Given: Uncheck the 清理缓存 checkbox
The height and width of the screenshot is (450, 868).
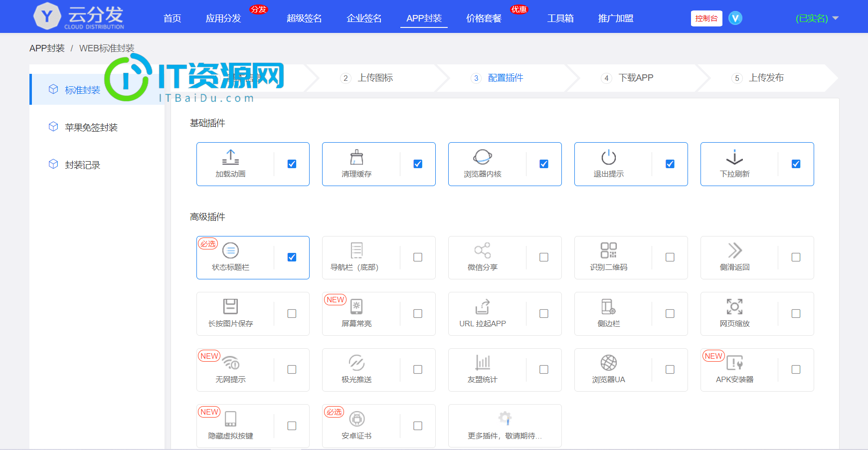Looking at the screenshot, I should (x=418, y=164).
